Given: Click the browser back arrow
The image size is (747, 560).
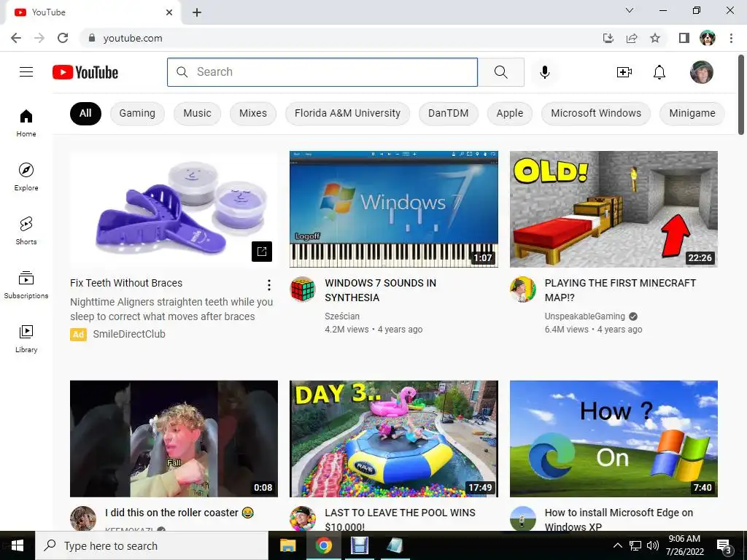Looking at the screenshot, I should pyautogui.click(x=16, y=38).
